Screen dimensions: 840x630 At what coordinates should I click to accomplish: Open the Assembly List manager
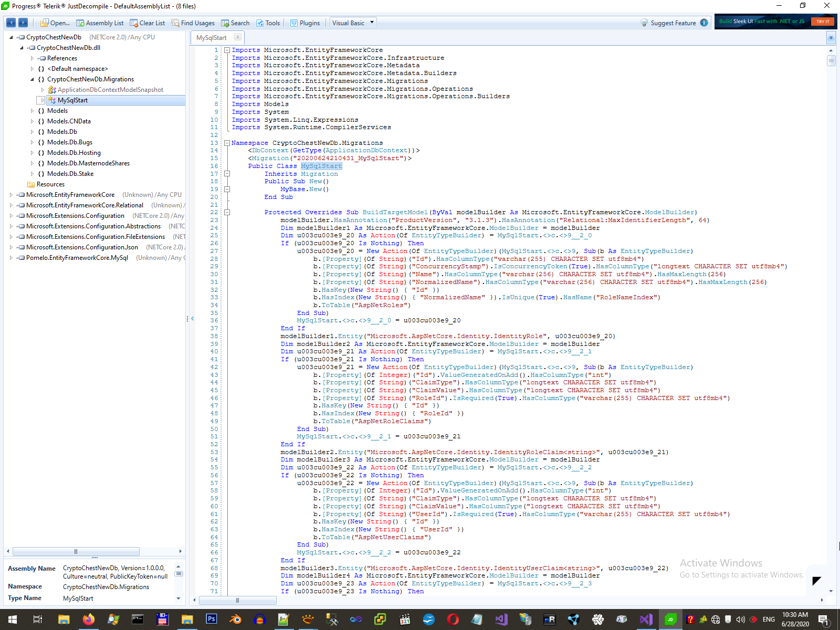pyautogui.click(x=100, y=23)
